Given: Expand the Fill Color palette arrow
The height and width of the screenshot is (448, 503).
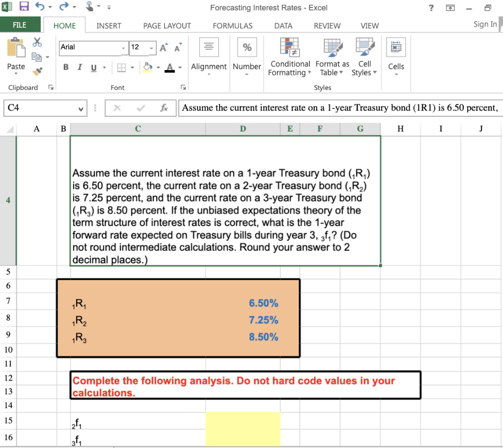Looking at the screenshot, I should click(x=158, y=68).
